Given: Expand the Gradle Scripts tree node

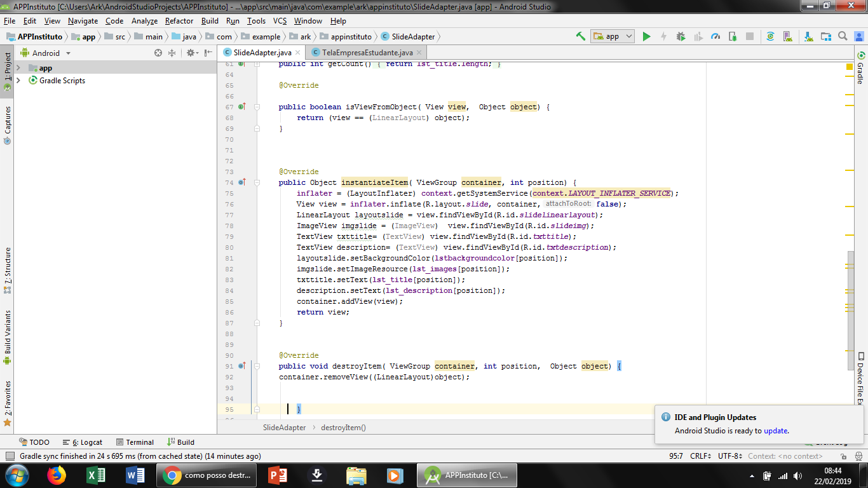Looking at the screenshot, I should (18, 81).
